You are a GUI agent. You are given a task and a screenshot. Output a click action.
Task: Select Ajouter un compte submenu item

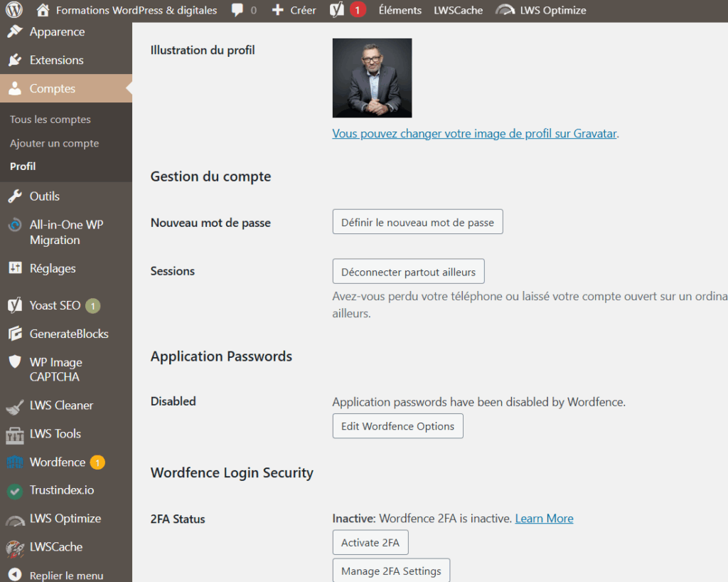54,143
